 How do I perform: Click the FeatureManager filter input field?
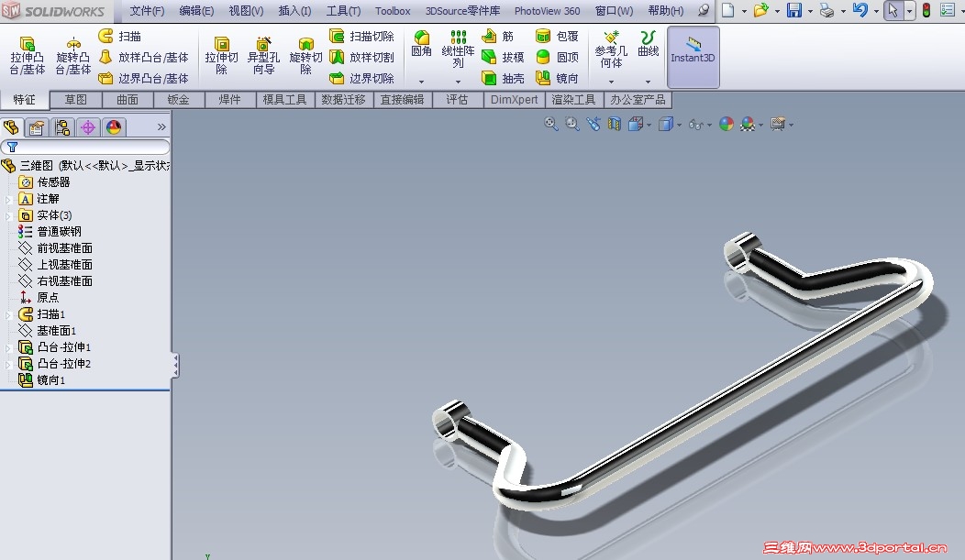[x=85, y=147]
